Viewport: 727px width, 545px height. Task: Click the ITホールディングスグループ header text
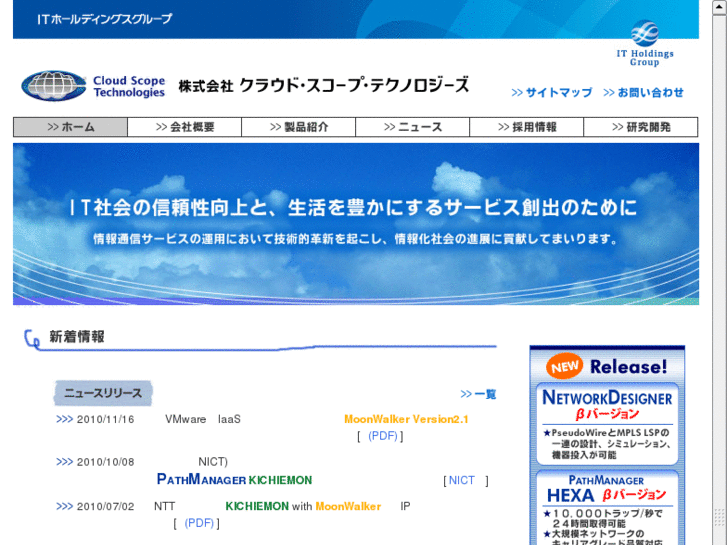104,19
